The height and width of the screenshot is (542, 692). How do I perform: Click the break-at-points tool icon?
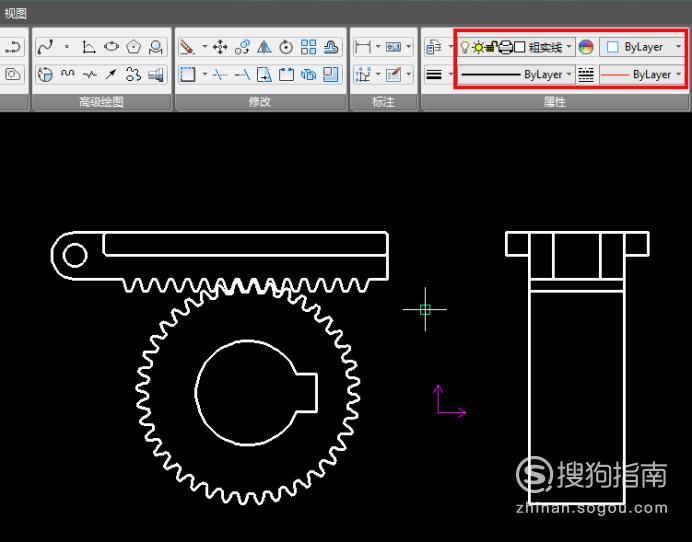286,74
